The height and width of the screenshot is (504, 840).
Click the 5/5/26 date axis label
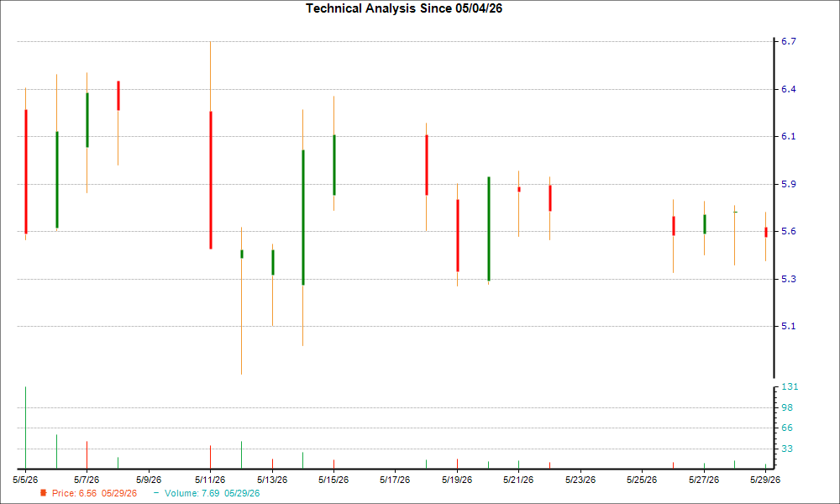(25, 480)
